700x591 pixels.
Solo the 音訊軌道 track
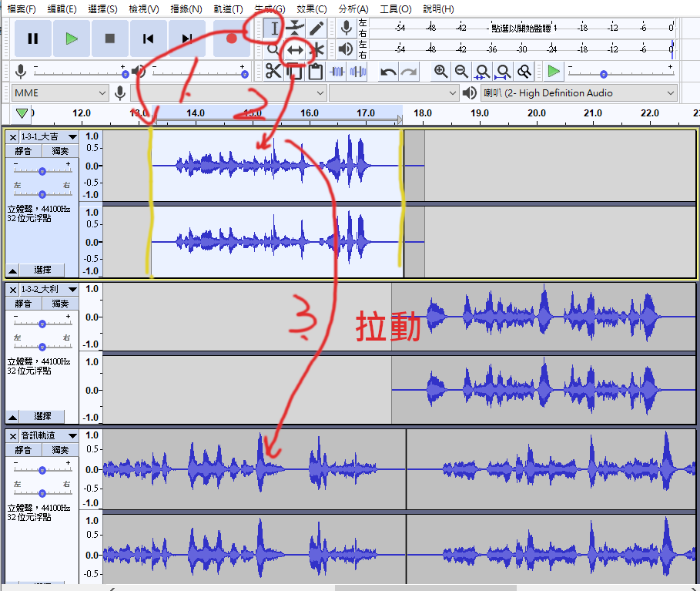tap(60, 450)
